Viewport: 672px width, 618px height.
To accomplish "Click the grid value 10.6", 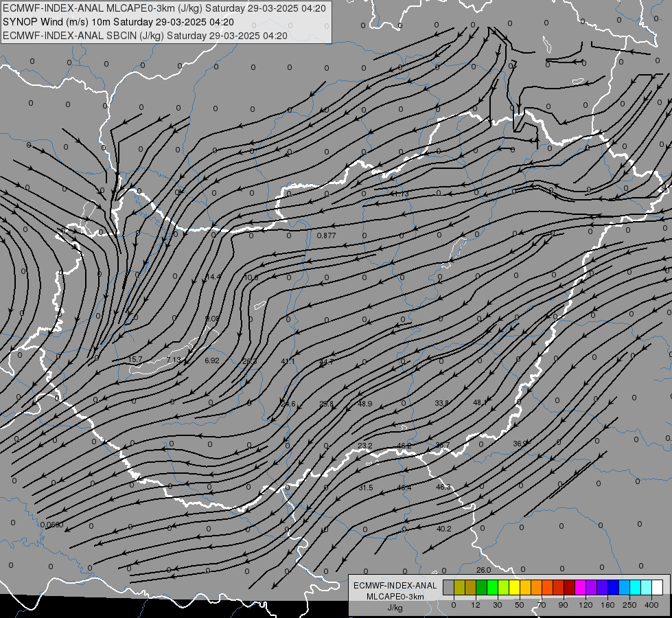I will pos(251,277).
